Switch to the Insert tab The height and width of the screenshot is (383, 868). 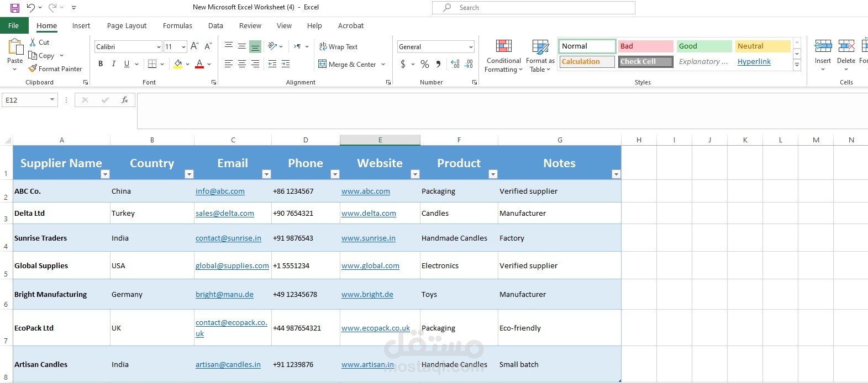click(x=81, y=25)
